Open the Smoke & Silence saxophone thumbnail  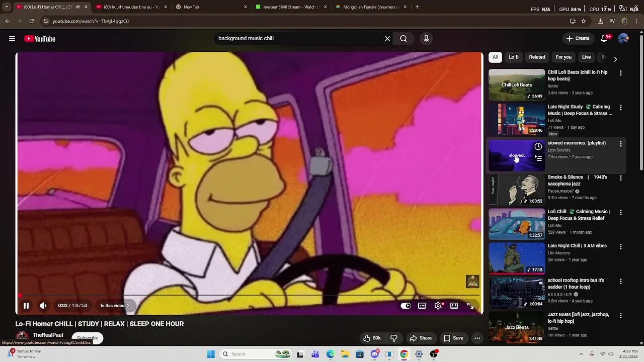(x=517, y=190)
